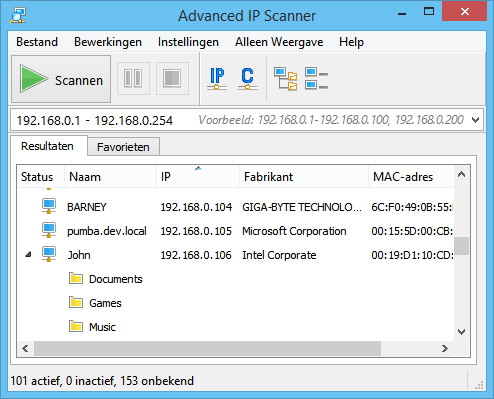Image resolution: width=494 pixels, height=399 pixels.
Task: Open the IP range history dropdown
Action: pyautogui.click(x=476, y=120)
